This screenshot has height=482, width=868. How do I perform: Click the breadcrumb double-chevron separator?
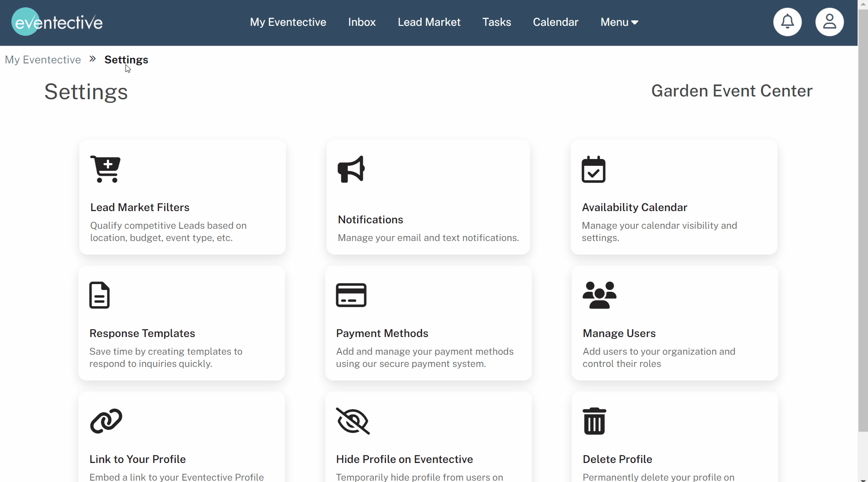point(92,59)
